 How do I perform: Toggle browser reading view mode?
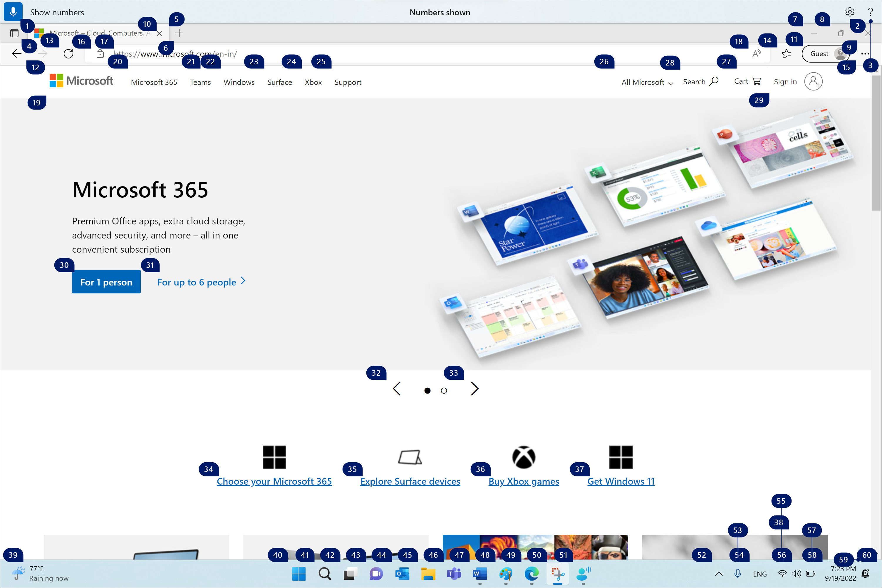pos(757,53)
